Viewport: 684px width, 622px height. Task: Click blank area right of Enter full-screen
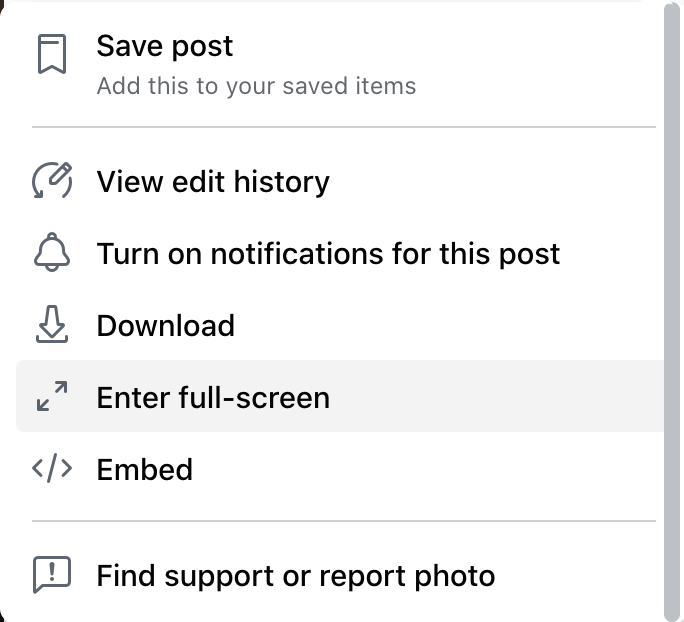pyautogui.click(x=496, y=396)
